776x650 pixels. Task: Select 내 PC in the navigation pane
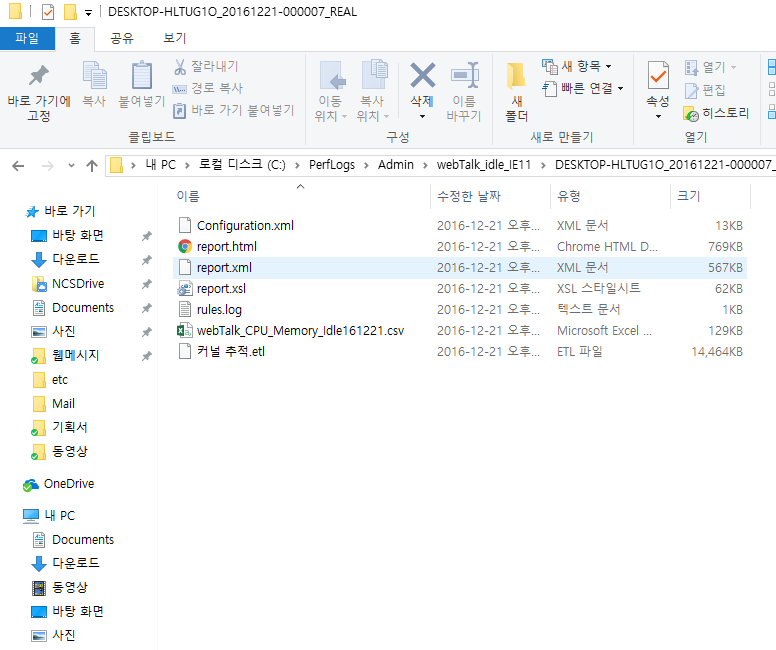[x=49, y=516]
